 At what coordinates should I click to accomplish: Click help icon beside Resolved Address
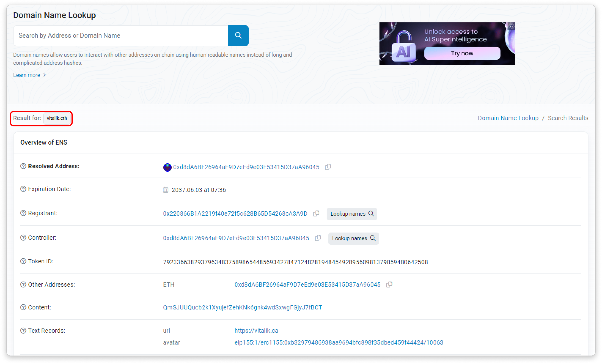point(23,166)
